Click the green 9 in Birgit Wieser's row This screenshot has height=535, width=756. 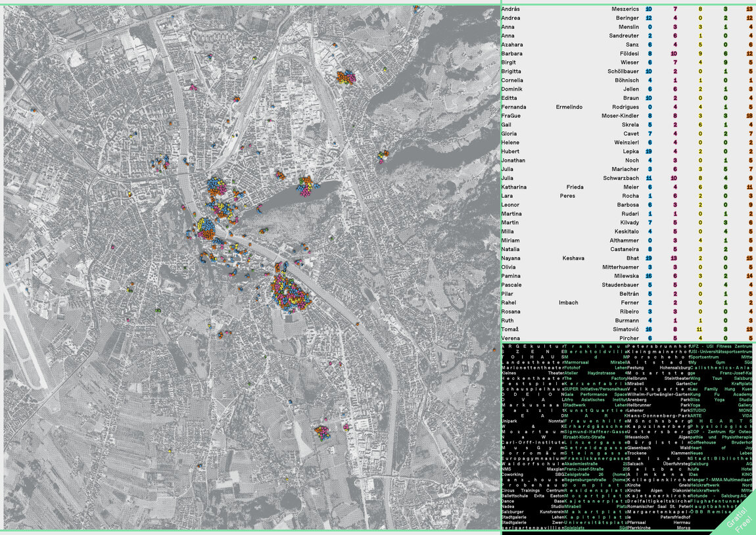click(725, 62)
